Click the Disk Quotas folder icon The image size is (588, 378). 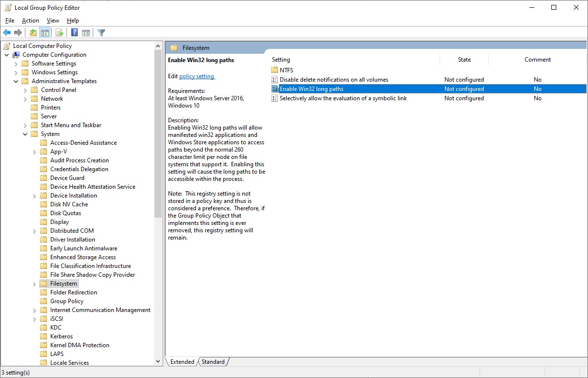(x=44, y=213)
